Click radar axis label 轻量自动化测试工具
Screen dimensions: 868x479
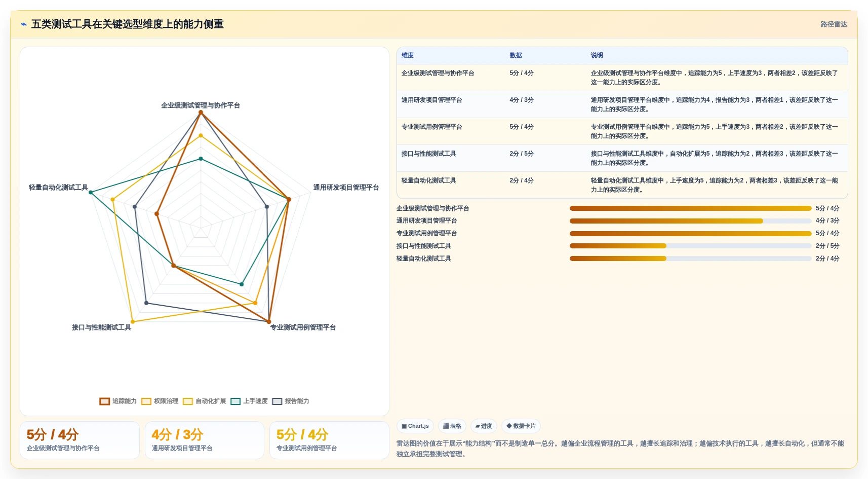tap(58, 188)
